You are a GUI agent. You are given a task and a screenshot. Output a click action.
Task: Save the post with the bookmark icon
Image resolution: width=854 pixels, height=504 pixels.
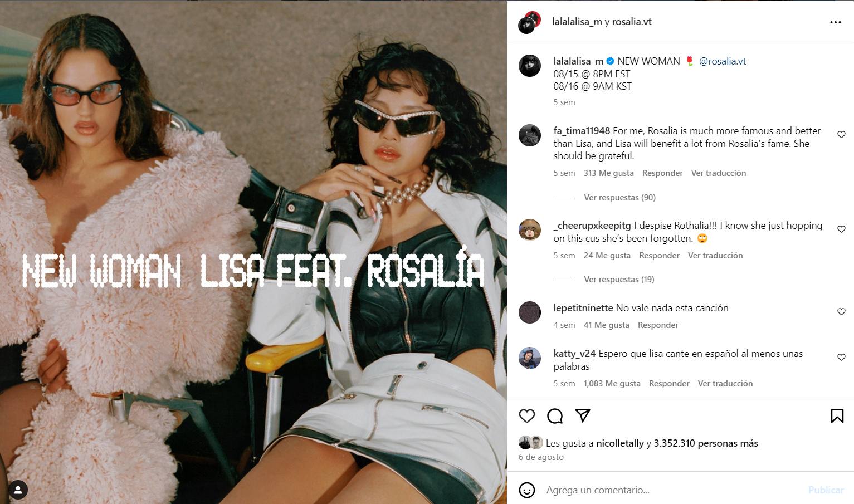[837, 416]
